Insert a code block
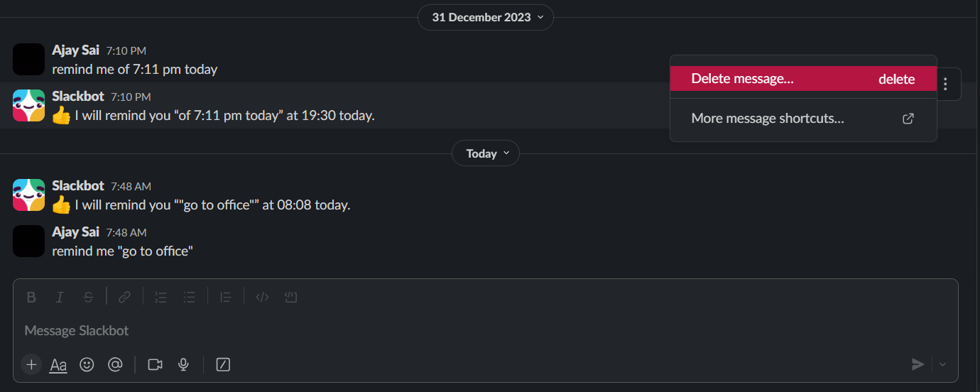This screenshot has height=392, width=980. coord(290,298)
